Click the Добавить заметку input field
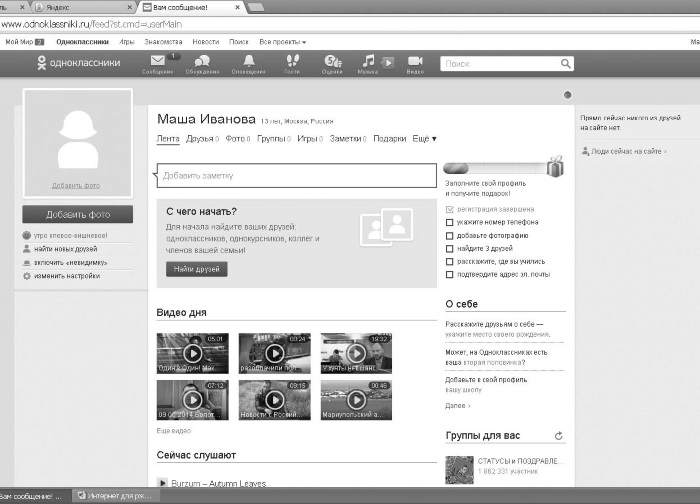The image size is (700, 504). (x=297, y=175)
